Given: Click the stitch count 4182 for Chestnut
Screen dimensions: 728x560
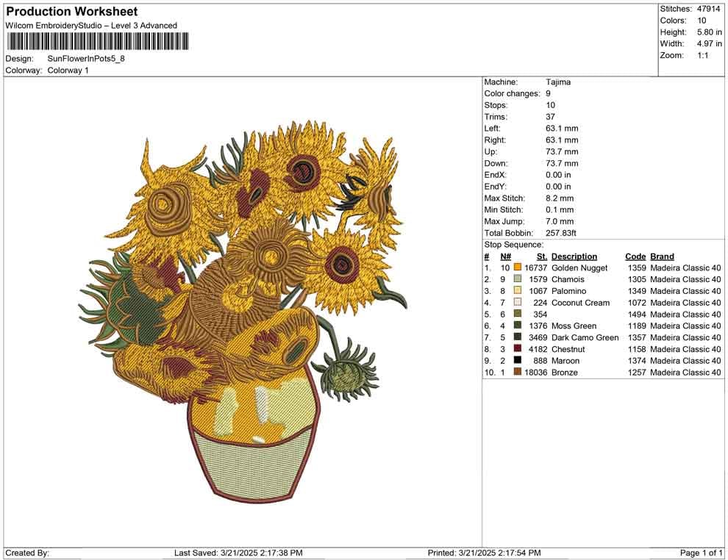Looking at the screenshot, I should pyautogui.click(x=538, y=349).
